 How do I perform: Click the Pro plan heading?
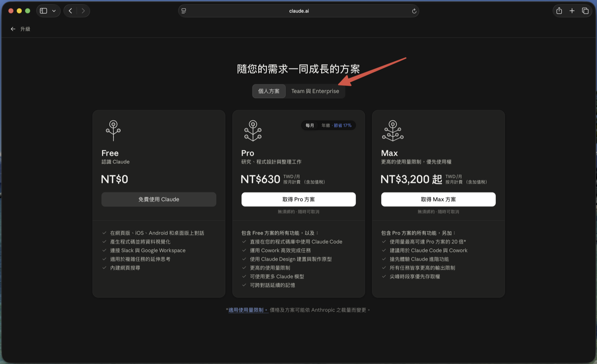248,153
